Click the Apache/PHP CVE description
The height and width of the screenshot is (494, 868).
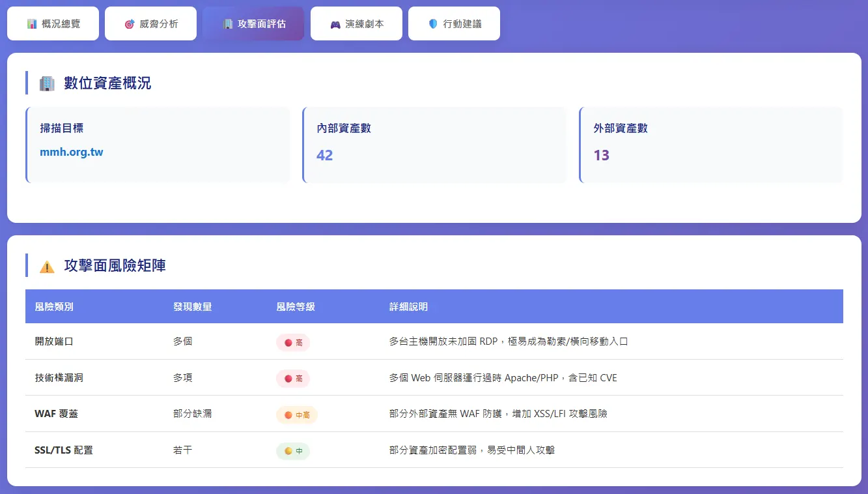[x=503, y=377]
